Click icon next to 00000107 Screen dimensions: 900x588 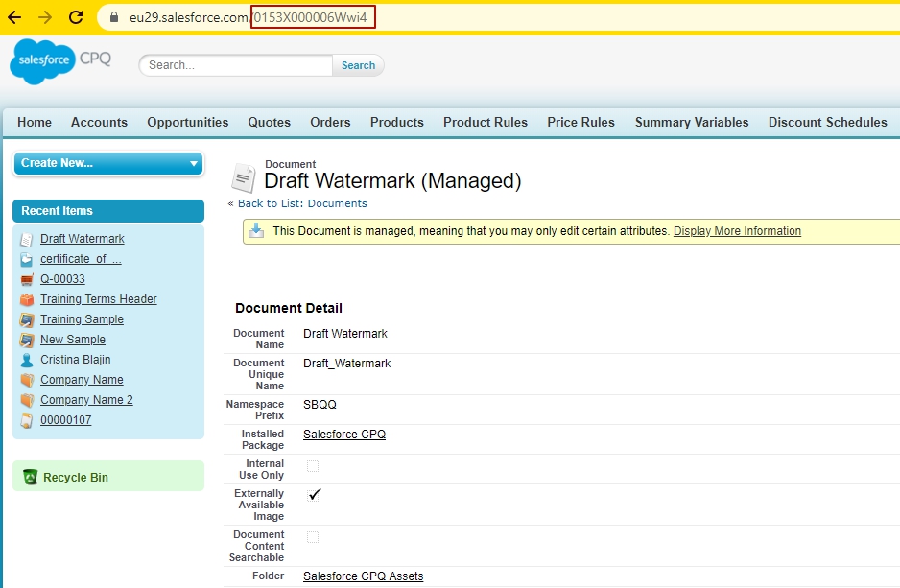tap(27, 420)
